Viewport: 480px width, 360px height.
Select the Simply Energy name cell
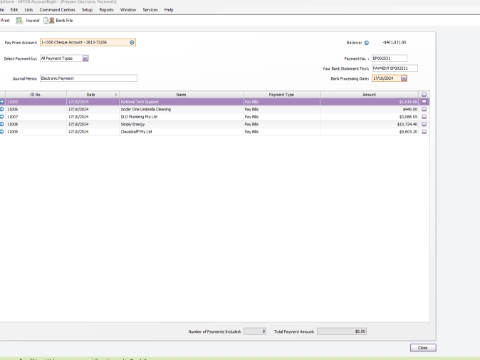pyautogui.click(x=181, y=124)
